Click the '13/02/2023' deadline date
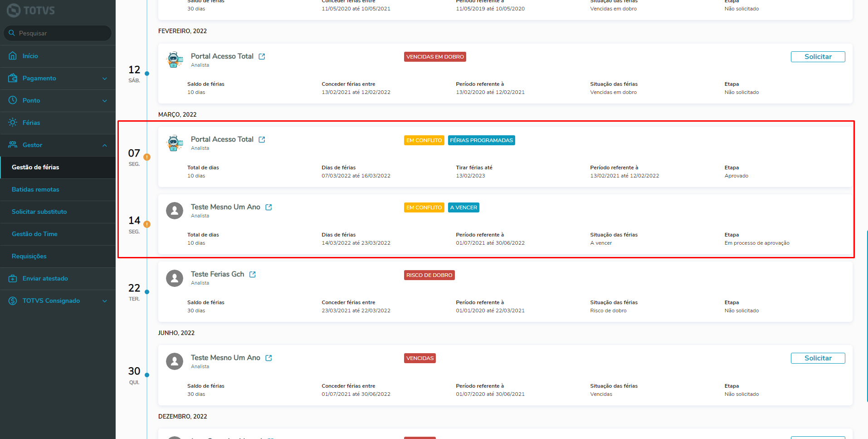Screen dimensions: 868x439 tap(470, 176)
